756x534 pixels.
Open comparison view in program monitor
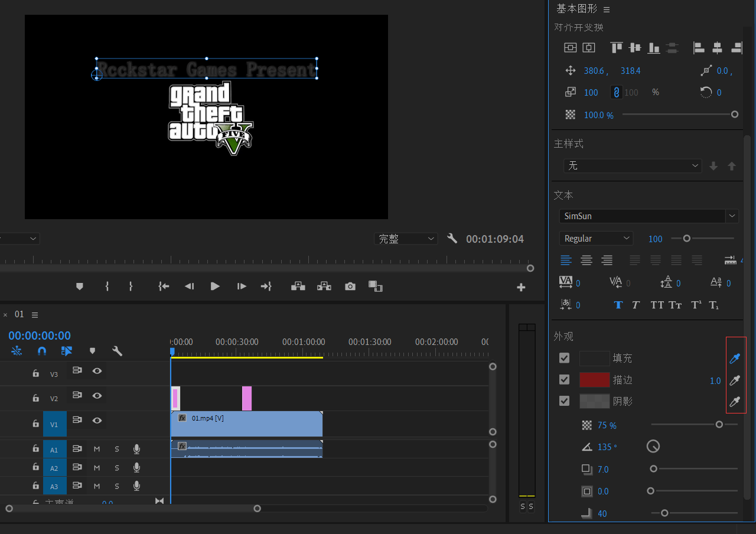pyautogui.click(x=376, y=286)
